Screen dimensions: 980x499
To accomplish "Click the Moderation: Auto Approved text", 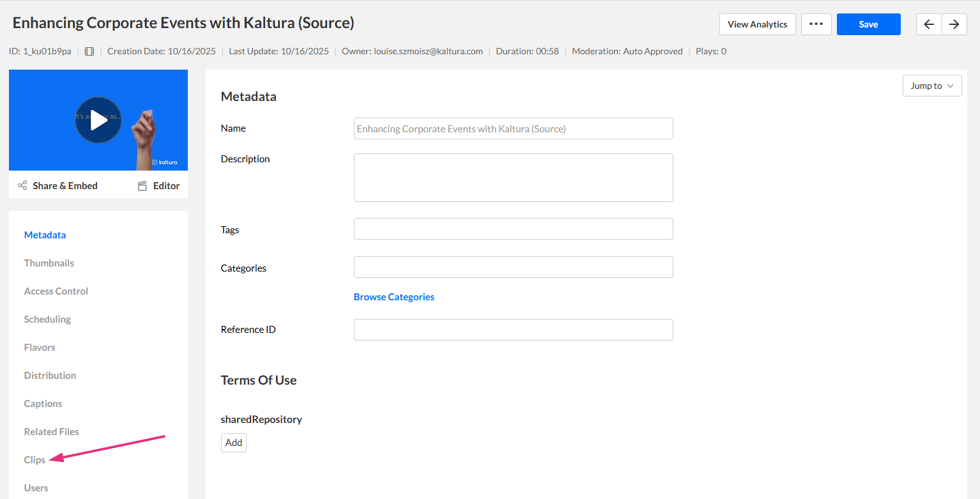I will pos(627,51).
